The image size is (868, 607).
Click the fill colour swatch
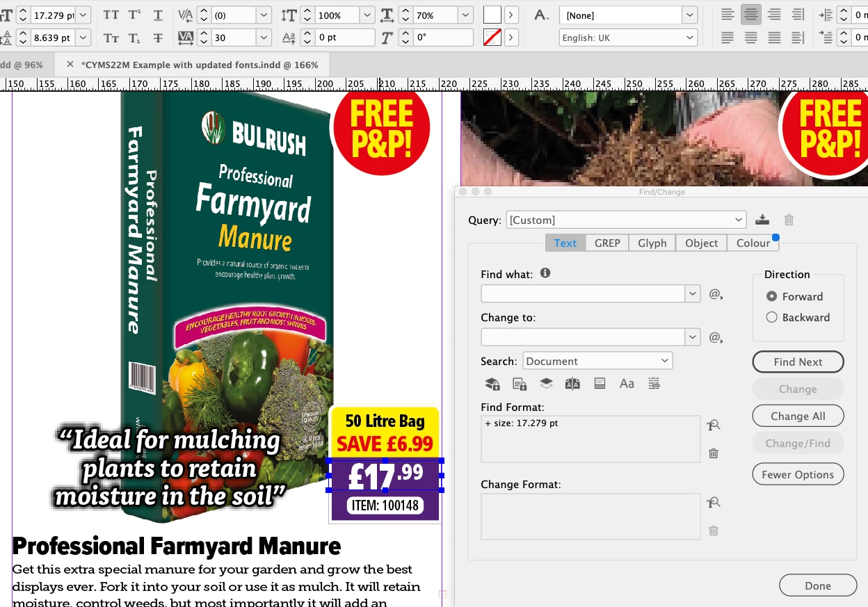pos(492,15)
